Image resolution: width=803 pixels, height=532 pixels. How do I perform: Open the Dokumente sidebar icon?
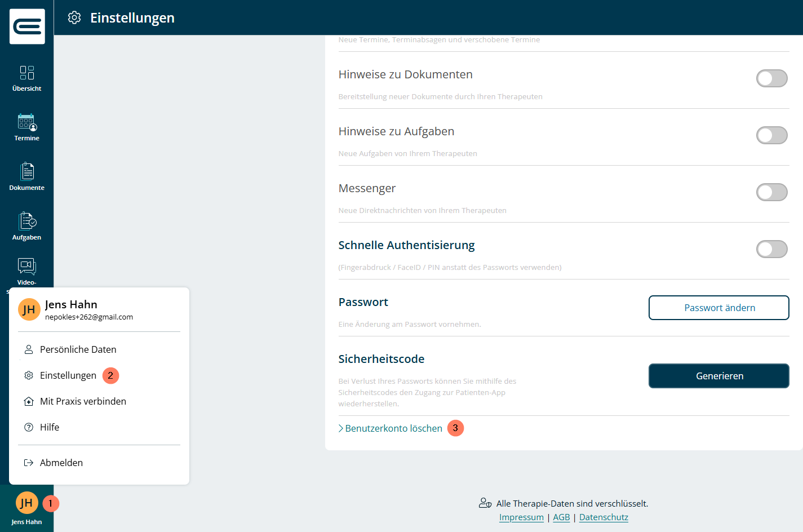[x=27, y=171]
